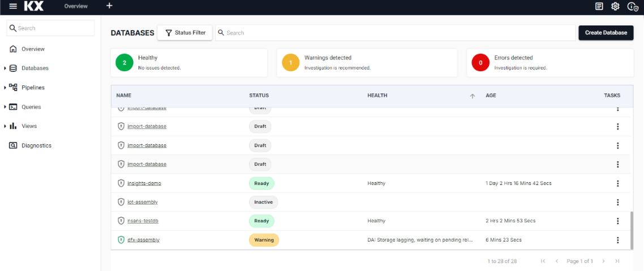The image size is (644, 271).
Task: Switch to the Overview tab
Action: pyautogui.click(x=76, y=6)
